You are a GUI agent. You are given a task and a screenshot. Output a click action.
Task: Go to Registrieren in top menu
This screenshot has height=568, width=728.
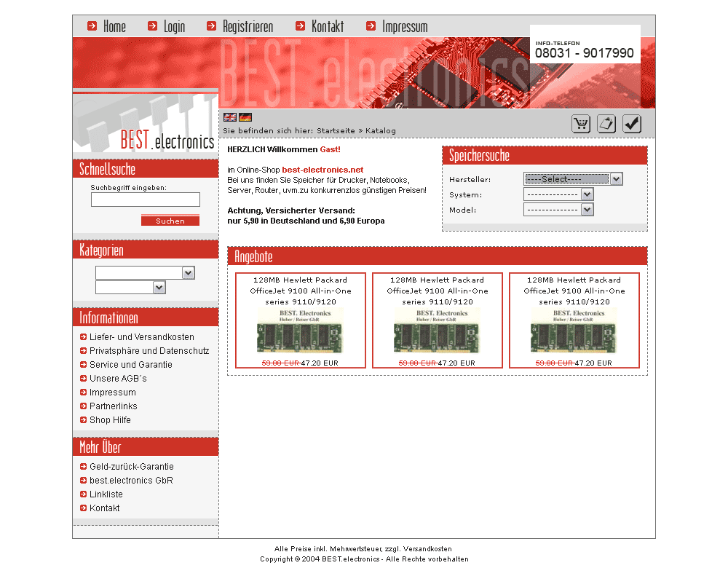click(248, 26)
